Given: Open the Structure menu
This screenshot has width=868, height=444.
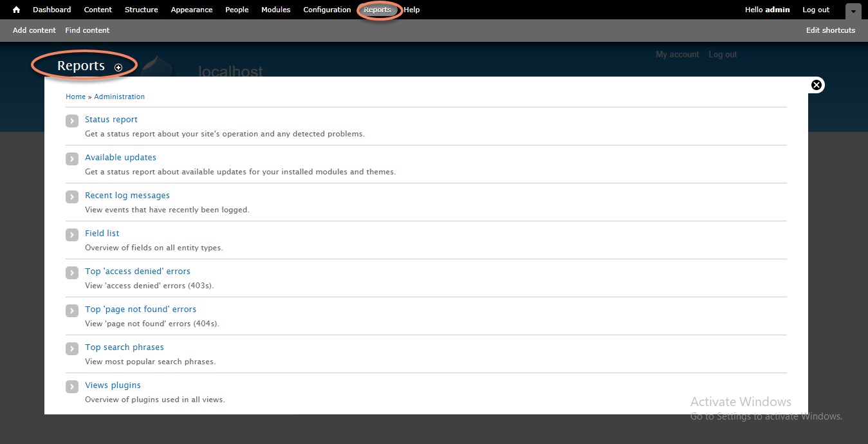Looking at the screenshot, I should click(142, 10).
